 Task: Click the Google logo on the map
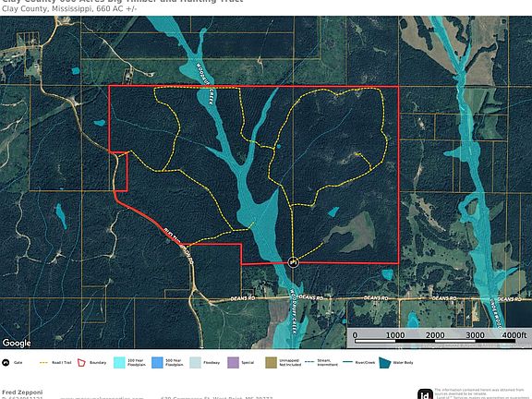click(x=17, y=343)
